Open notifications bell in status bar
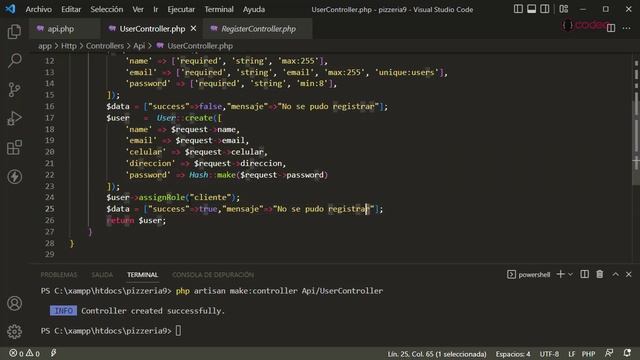This screenshot has width=640, height=360. pyautogui.click(x=627, y=353)
